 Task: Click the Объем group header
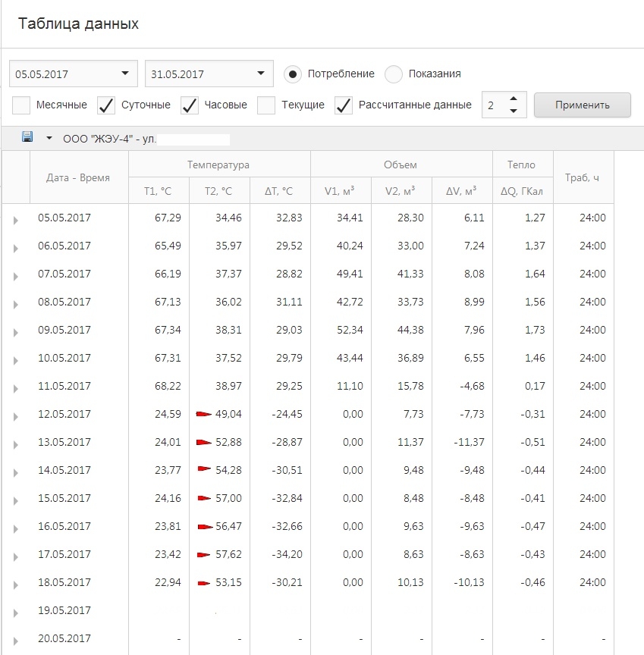[x=401, y=165]
